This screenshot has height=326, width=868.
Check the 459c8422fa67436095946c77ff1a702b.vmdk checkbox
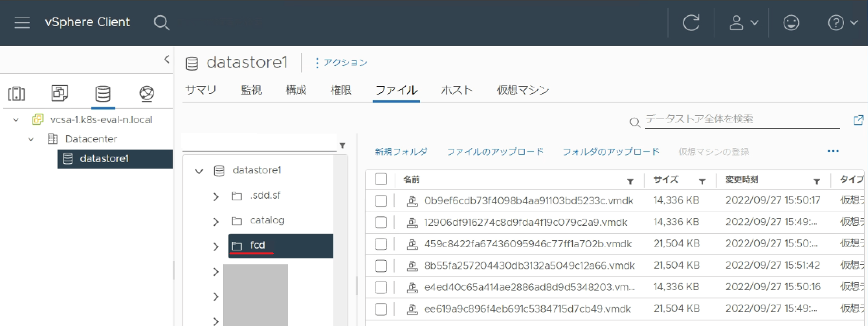point(381,244)
